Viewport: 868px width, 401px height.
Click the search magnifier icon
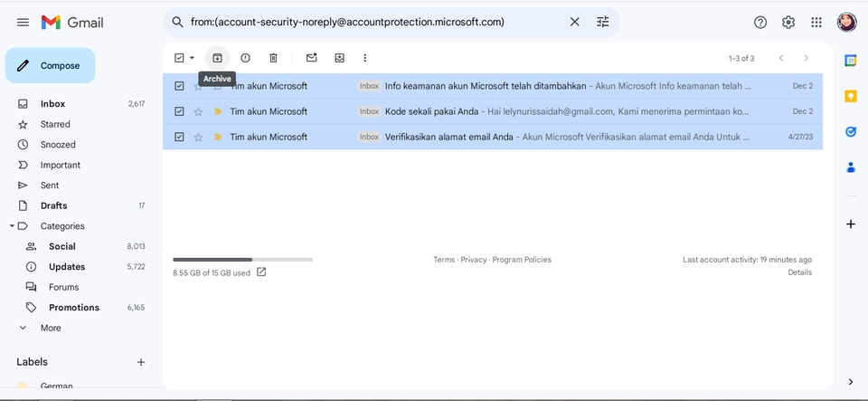[x=177, y=22]
